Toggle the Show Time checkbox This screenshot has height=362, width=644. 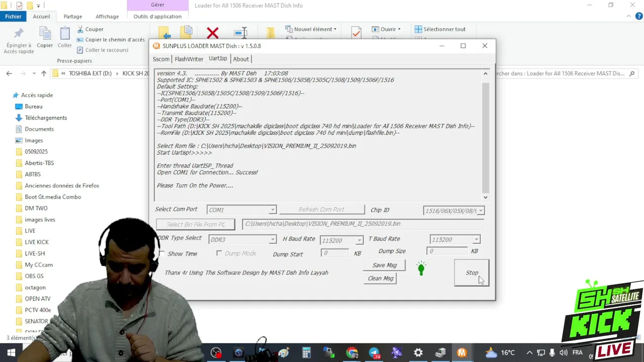click(x=162, y=253)
